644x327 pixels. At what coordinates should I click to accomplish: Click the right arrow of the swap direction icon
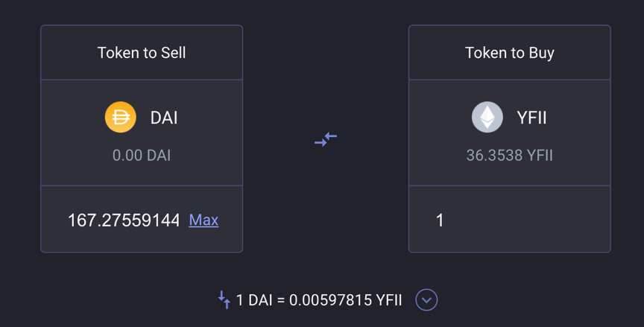(321, 143)
